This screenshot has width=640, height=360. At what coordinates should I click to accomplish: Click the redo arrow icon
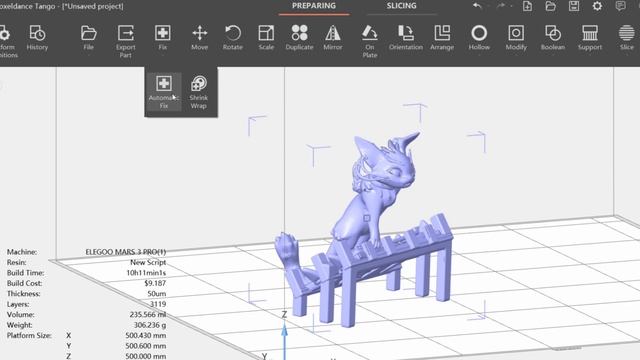tap(501, 6)
